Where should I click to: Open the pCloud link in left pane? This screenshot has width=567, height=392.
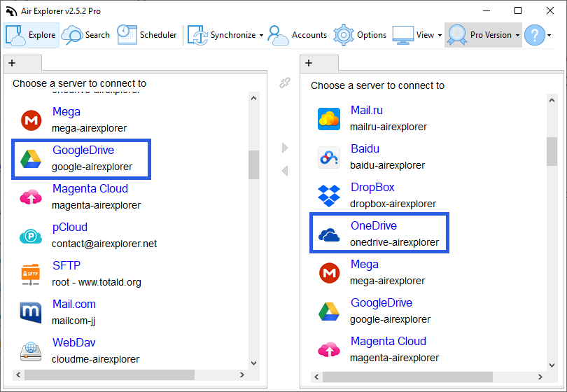click(x=70, y=227)
